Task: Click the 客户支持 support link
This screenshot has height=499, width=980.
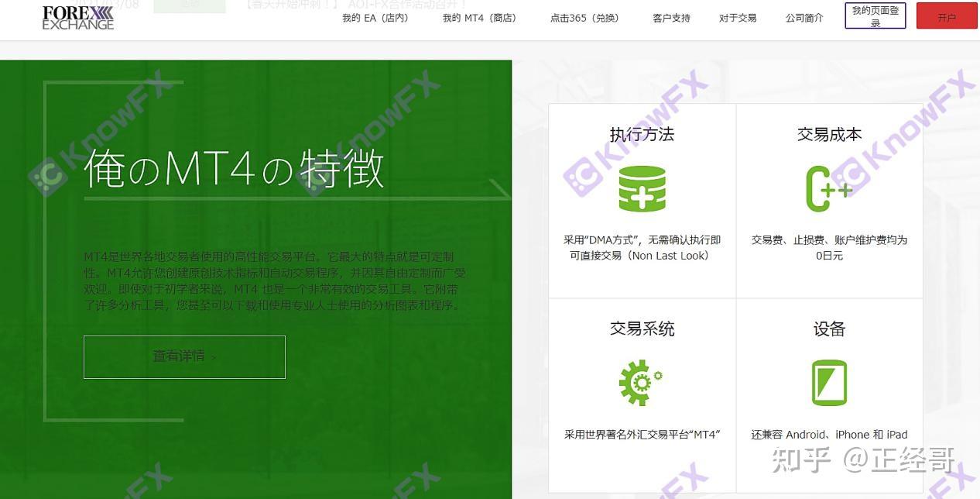Action: (671, 17)
